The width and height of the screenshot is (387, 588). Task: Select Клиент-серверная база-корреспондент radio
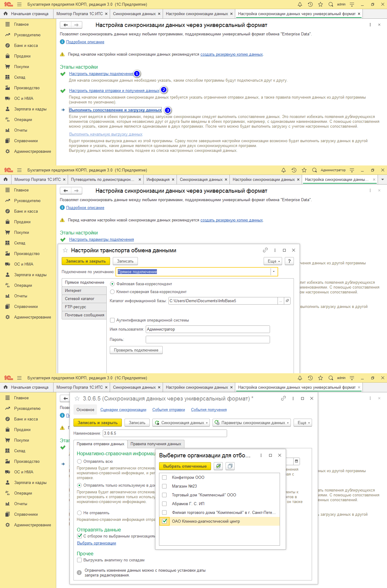click(112, 292)
